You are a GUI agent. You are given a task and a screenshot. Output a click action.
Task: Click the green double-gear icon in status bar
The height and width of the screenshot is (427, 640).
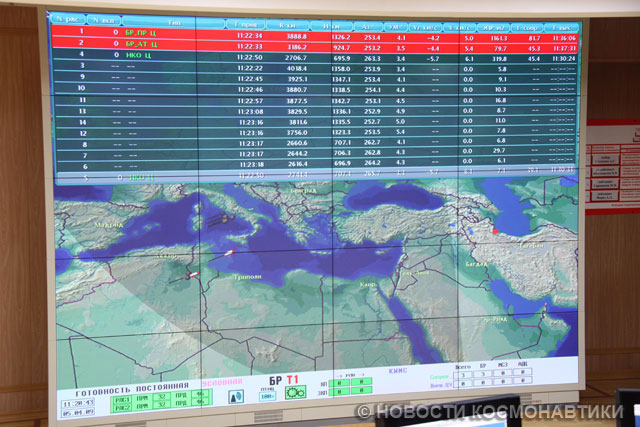pos(296,393)
